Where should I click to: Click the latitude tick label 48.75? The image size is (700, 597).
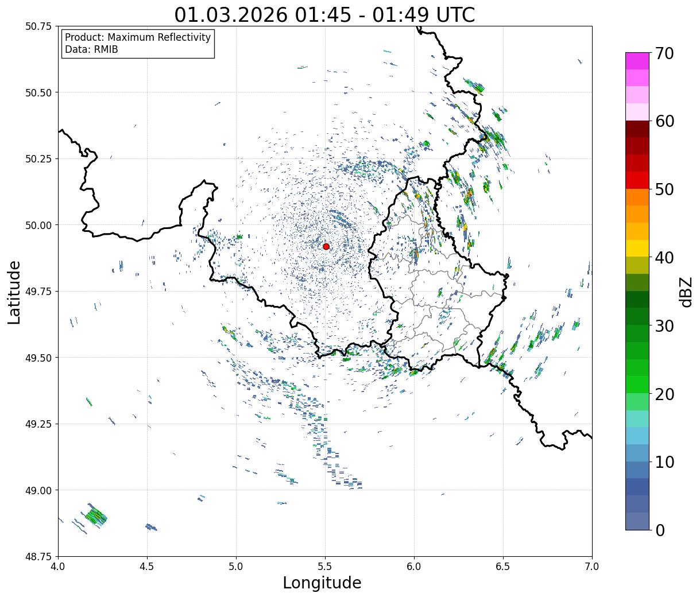click(x=38, y=557)
